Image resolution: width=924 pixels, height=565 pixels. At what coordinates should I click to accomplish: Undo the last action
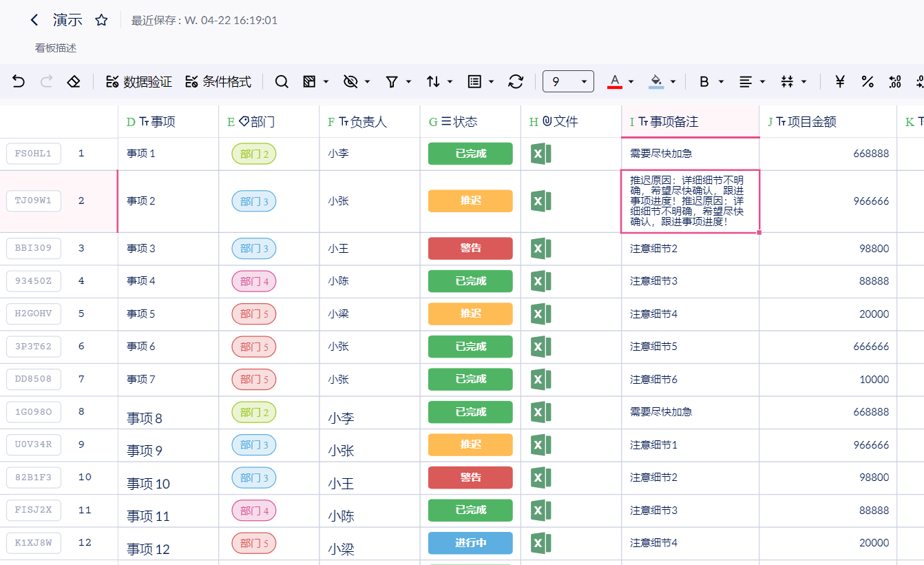[x=19, y=81]
